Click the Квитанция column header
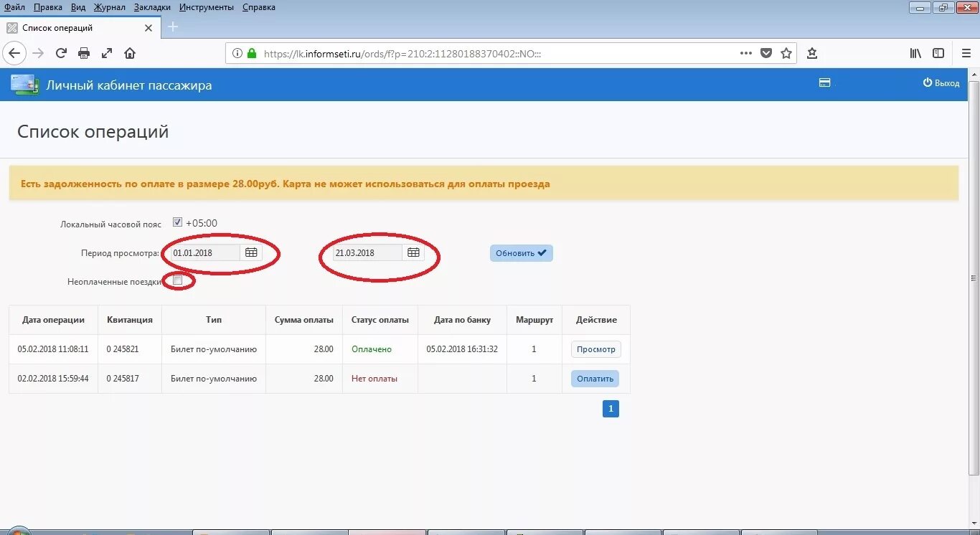Image resolution: width=980 pixels, height=535 pixels. point(130,320)
